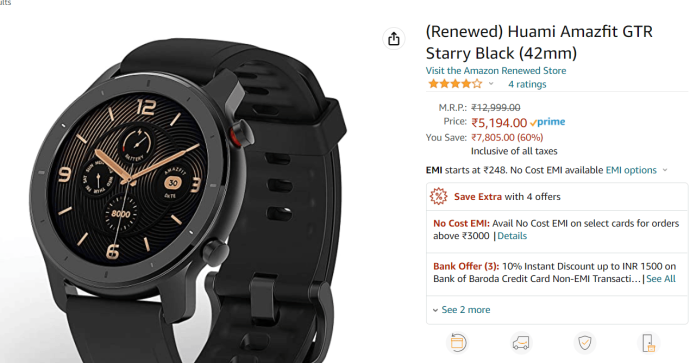Open the returns policy box icon
The height and width of the screenshot is (363, 696).
coord(458,343)
